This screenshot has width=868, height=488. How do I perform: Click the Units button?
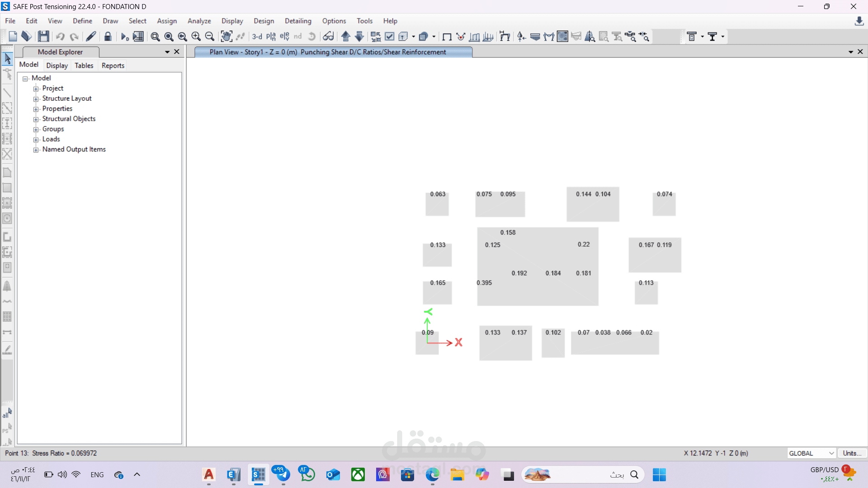point(852,453)
